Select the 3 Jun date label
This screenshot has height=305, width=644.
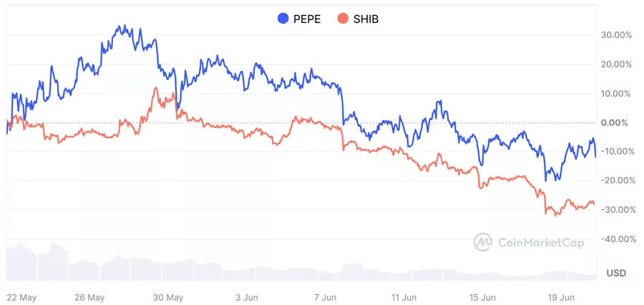(x=247, y=296)
